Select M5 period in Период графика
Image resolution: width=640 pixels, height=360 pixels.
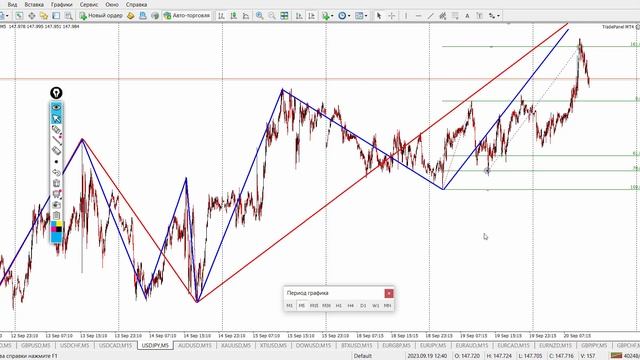[302, 305]
